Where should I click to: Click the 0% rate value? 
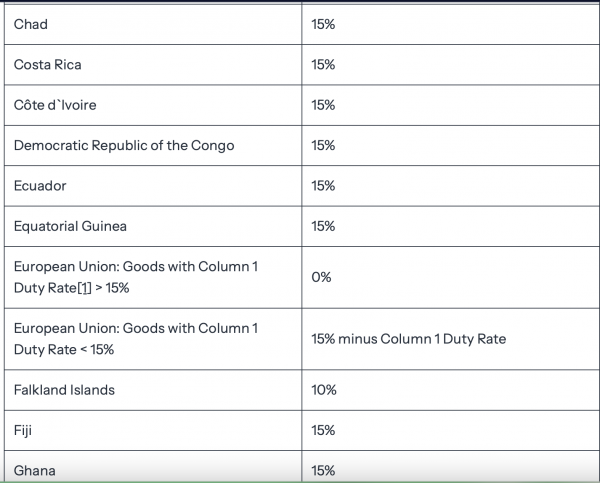click(x=321, y=277)
